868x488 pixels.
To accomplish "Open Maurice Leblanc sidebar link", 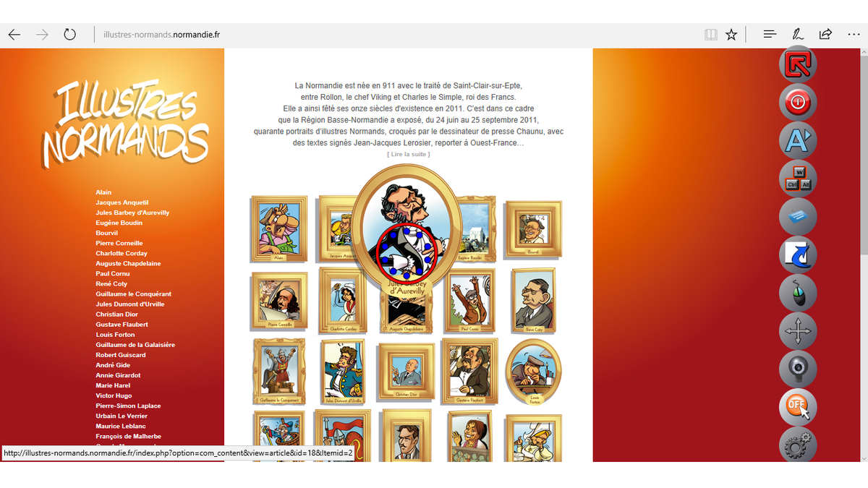I will [x=119, y=426].
